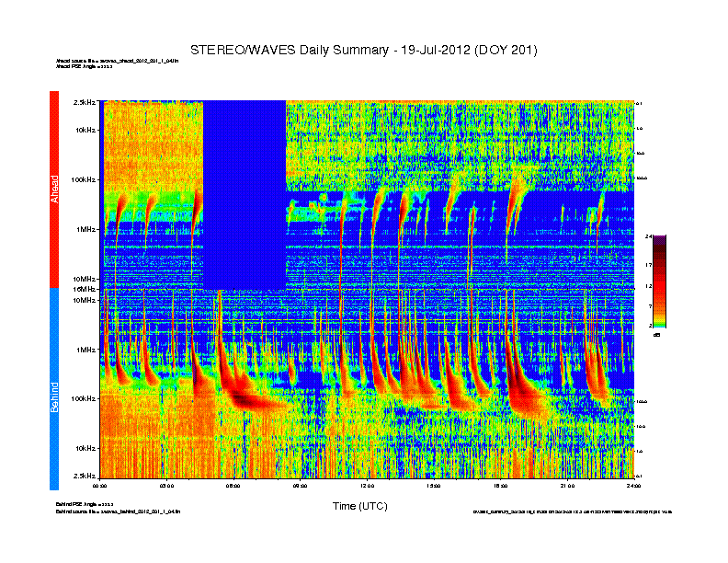Click the blue Behind spacecraft bar
This screenshot has height=563, width=728.
(54, 389)
